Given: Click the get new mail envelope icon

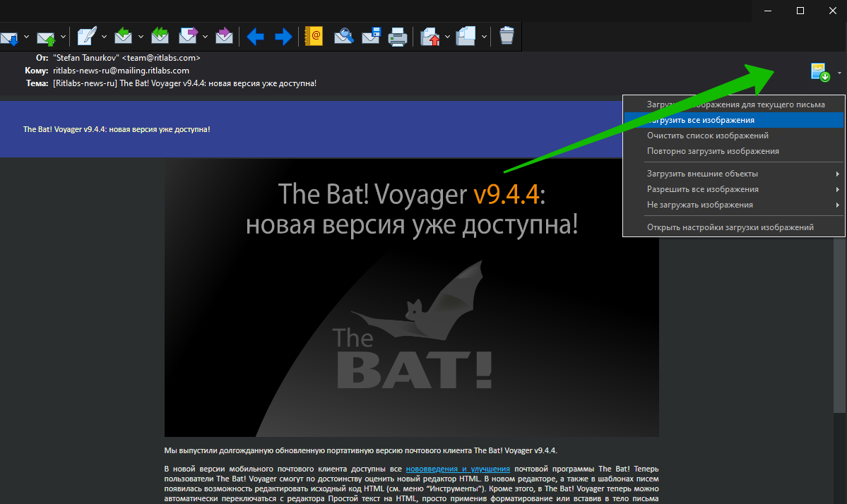Looking at the screenshot, I should coord(9,37).
